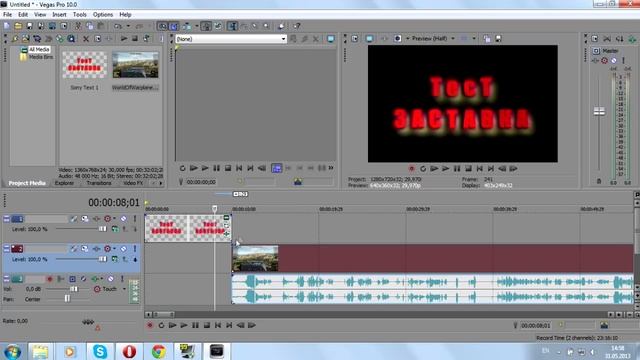The height and width of the screenshot is (360, 640).
Task: Create a new project from toolbar
Action: tap(7, 26)
